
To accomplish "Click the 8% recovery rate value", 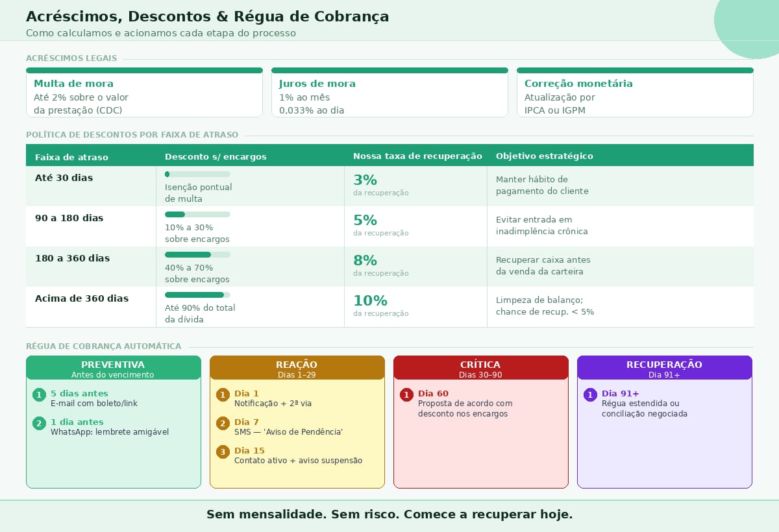I will point(365,261).
